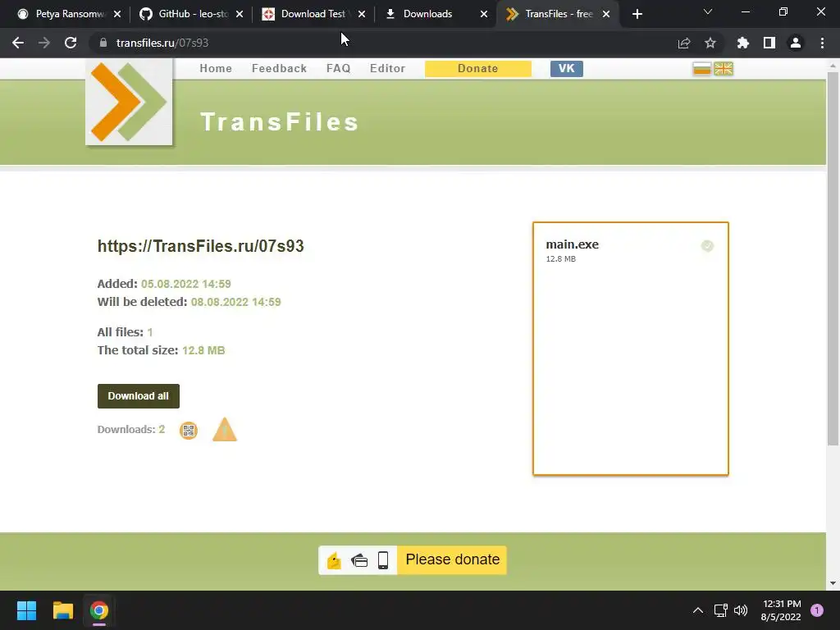The width and height of the screenshot is (840, 630).
Task: Switch to the Download Test tab
Action: pyautogui.click(x=313, y=14)
